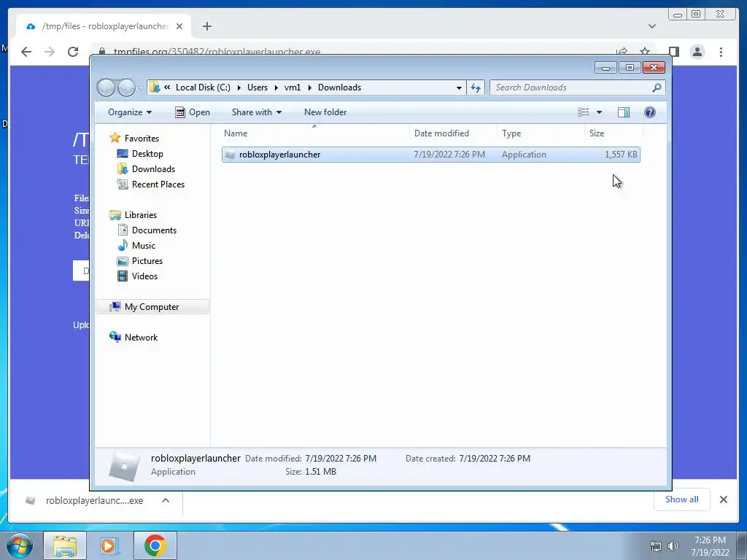
Task: Expand arrow after Users breadcrumb
Action: click(x=276, y=87)
